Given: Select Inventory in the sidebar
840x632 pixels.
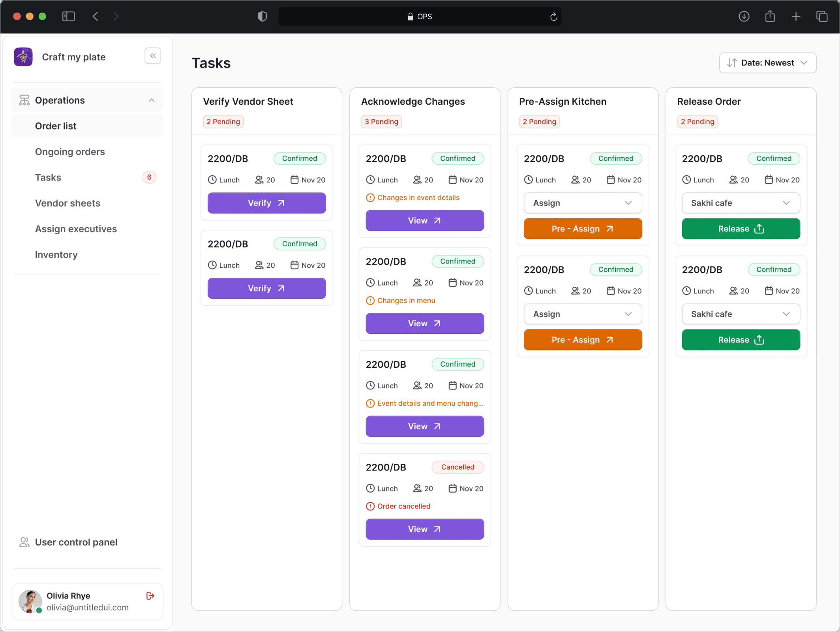Looking at the screenshot, I should coord(56,254).
